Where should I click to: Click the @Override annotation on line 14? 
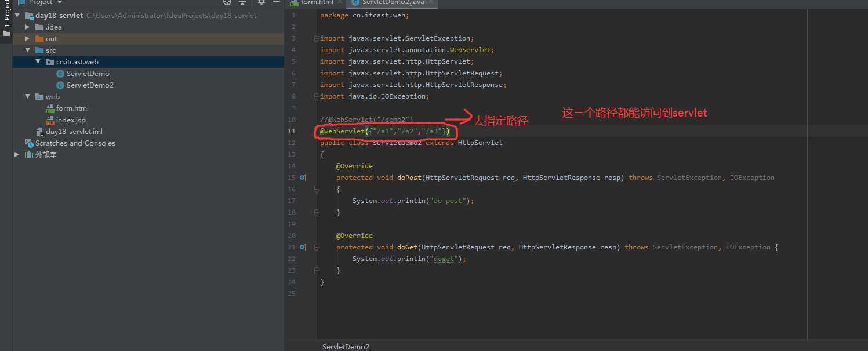click(354, 166)
